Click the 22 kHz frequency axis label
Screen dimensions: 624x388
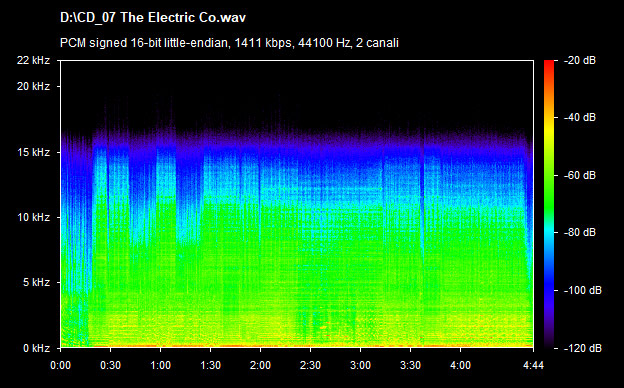33,60
